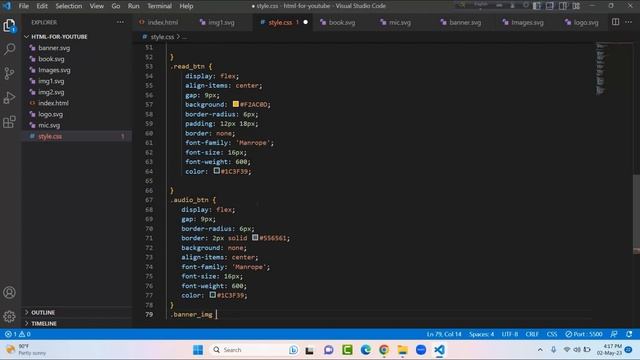Open book.svg in the explorer
The width and height of the screenshot is (640, 360).
tap(51, 59)
